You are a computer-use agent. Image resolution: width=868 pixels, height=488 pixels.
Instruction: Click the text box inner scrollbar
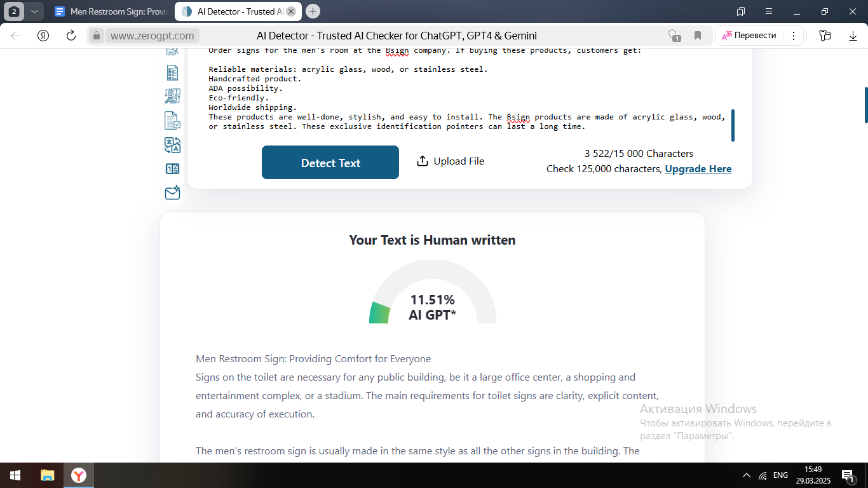(x=733, y=125)
